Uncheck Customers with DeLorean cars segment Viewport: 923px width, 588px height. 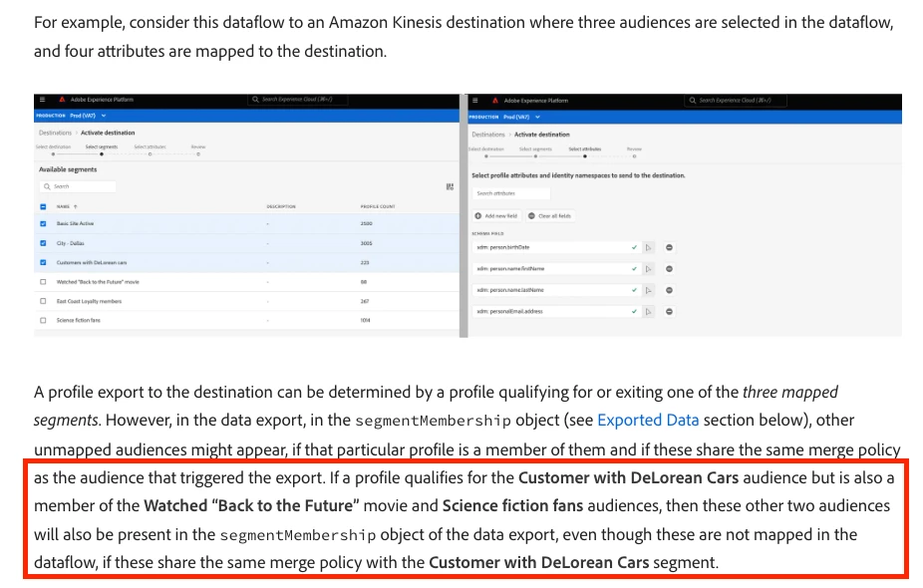click(x=43, y=262)
